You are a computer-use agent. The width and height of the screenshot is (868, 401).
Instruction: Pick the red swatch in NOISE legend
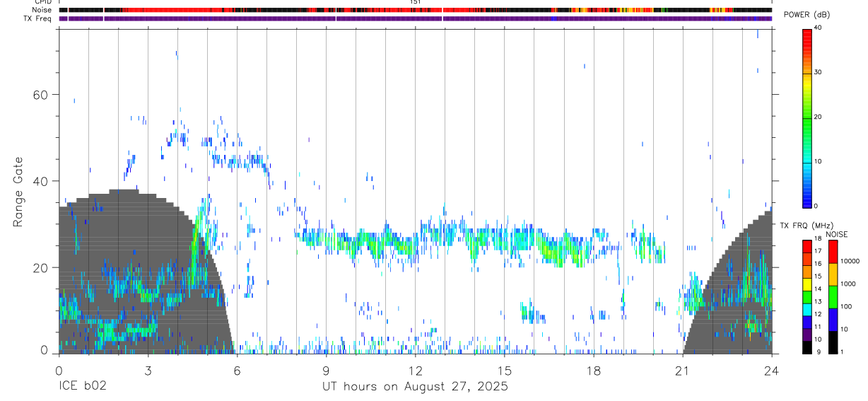click(x=833, y=252)
